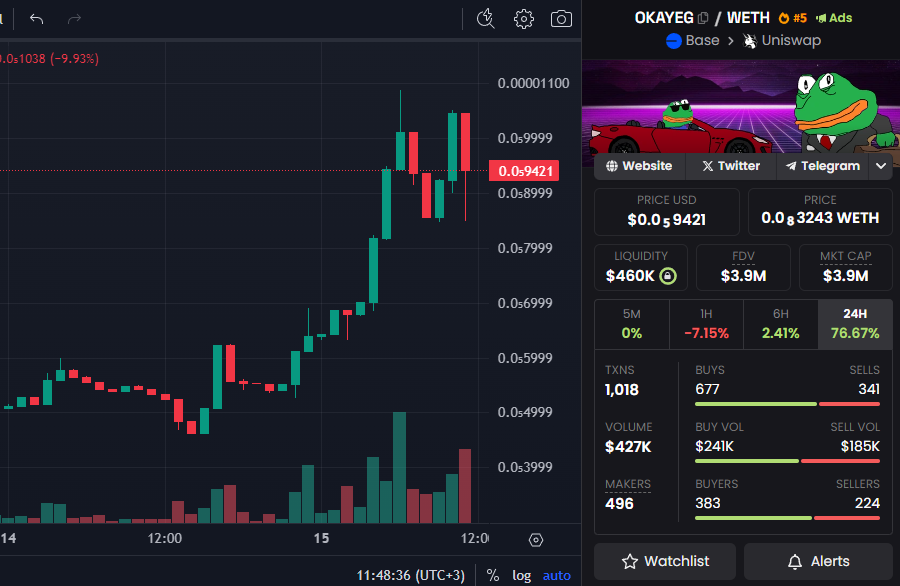Select the 24H timeframe tab

(x=855, y=324)
